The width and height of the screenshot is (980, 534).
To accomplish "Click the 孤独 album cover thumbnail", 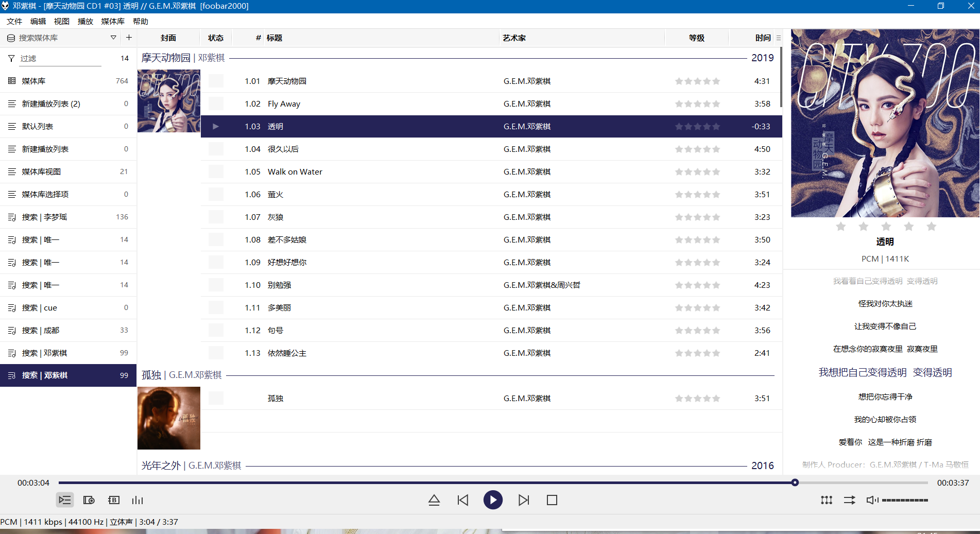I will (x=169, y=418).
